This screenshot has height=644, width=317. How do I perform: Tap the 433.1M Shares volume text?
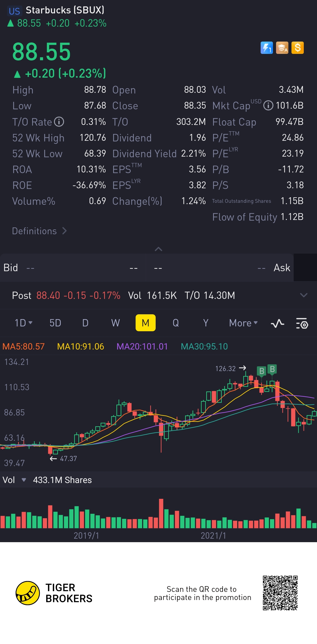(x=62, y=480)
